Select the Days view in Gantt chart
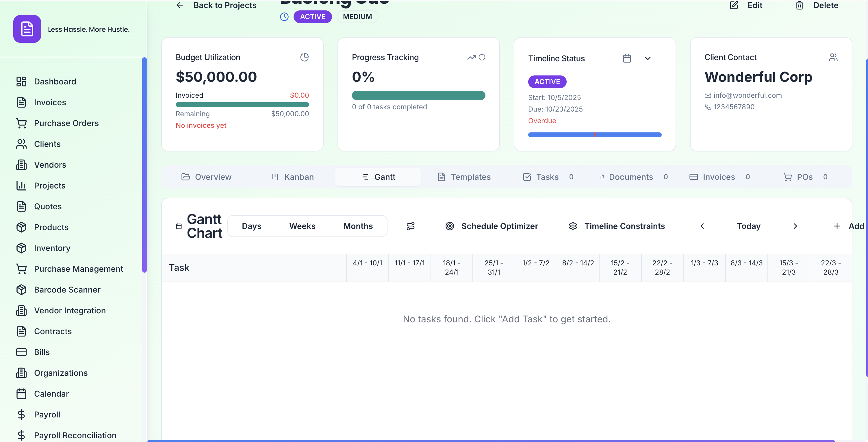The height and width of the screenshot is (442, 868). pyautogui.click(x=251, y=226)
